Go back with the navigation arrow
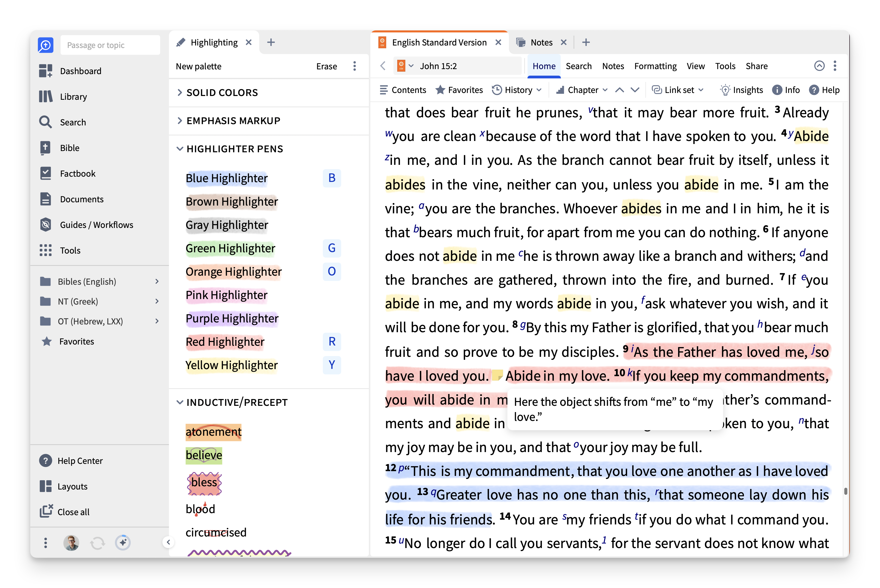The width and height of the screenshot is (880, 588). [383, 66]
